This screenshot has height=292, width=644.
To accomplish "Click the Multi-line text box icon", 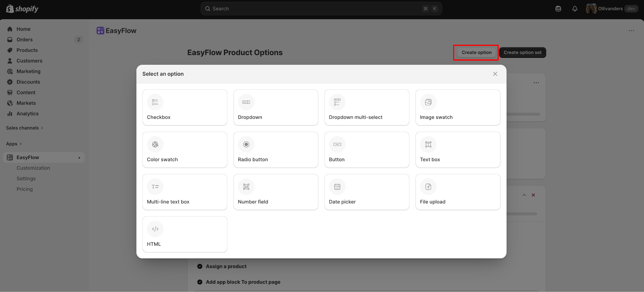I will click(155, 187).
